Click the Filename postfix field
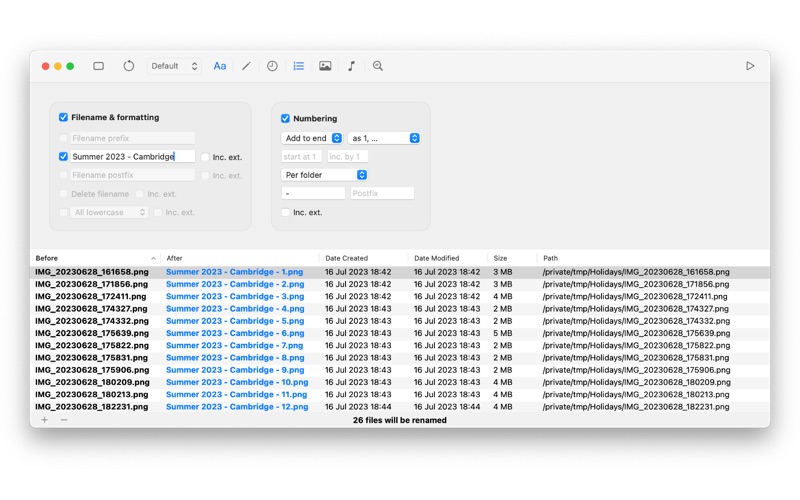This screenshot has height=500, width=800. (133, 175)
